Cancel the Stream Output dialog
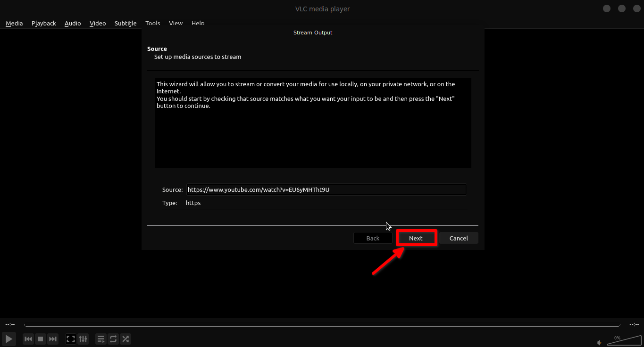 coord(459,238)
